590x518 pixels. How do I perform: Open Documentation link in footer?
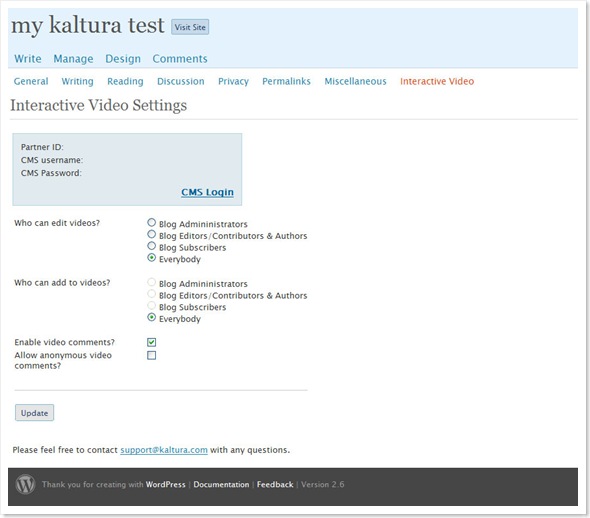pos(221,485)
